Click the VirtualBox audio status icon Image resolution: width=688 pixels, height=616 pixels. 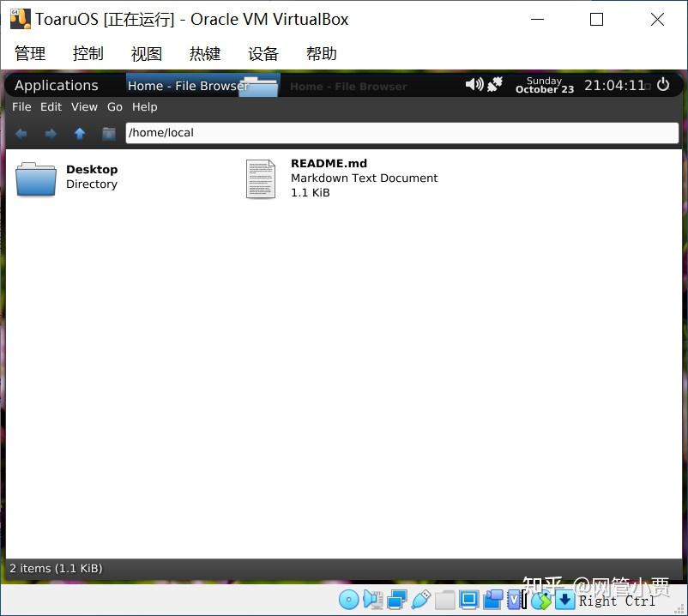click(373, 600)
